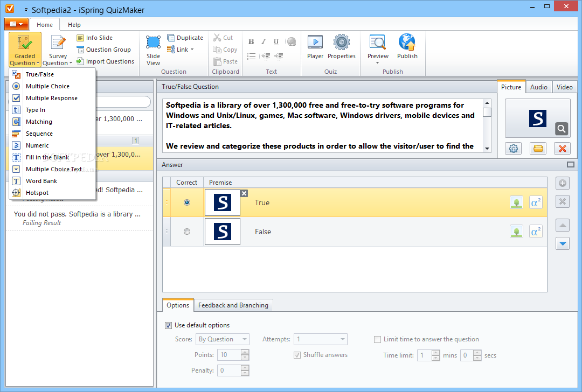Toggle Shuffle answers checkbox
The width and height of the screenshot is (582, 392).
(x=297, y=355)
